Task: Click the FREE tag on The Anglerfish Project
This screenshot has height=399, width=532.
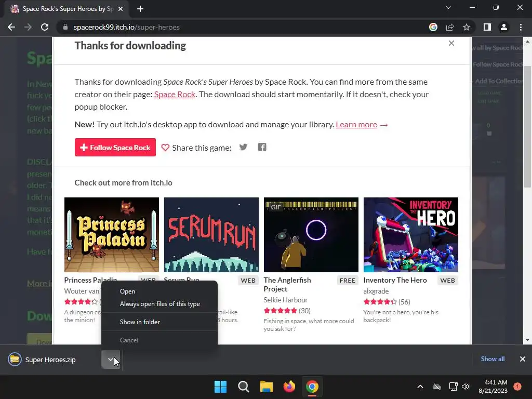Action: click(x=348, y=281)
